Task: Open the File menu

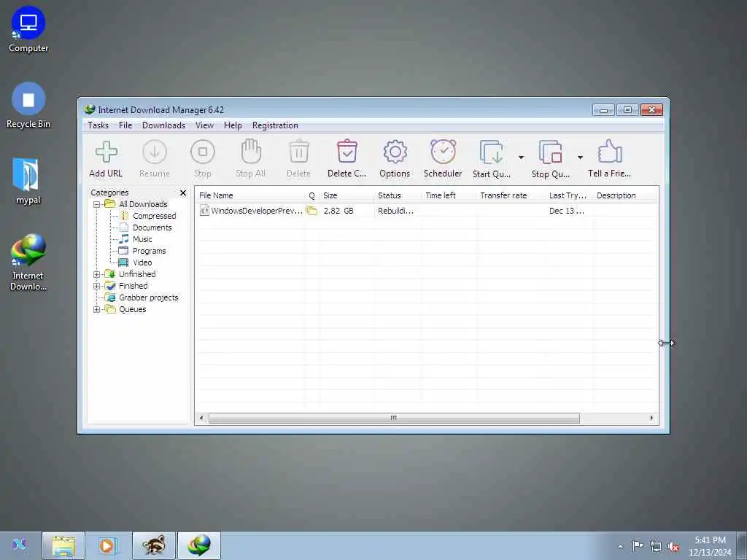Action: 125,125
